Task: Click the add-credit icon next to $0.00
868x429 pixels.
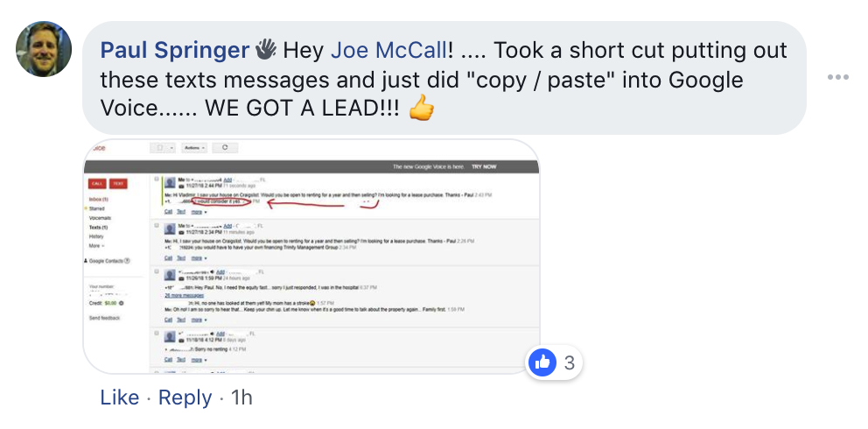Action: tap(122, 301)
